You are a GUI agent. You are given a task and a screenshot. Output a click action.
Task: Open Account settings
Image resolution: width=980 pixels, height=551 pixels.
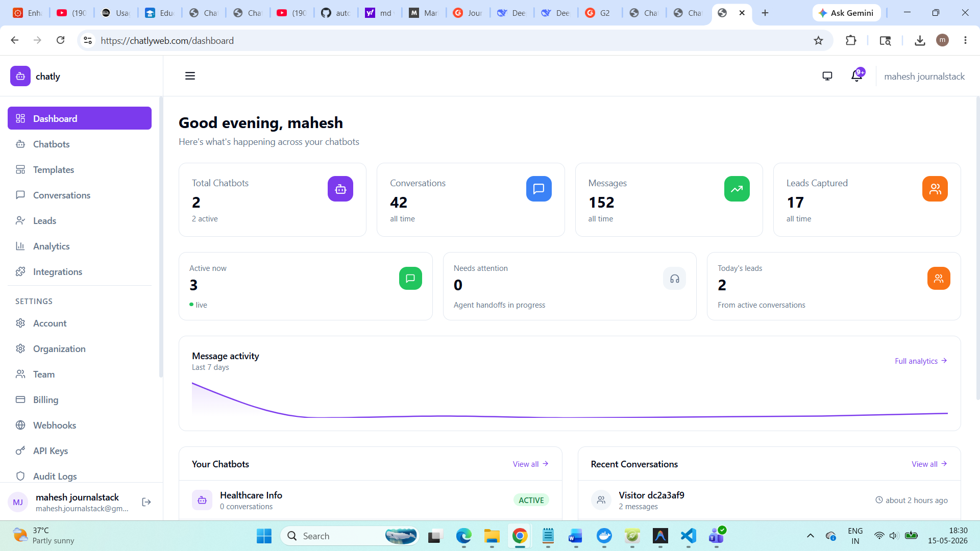click(80, 323)
